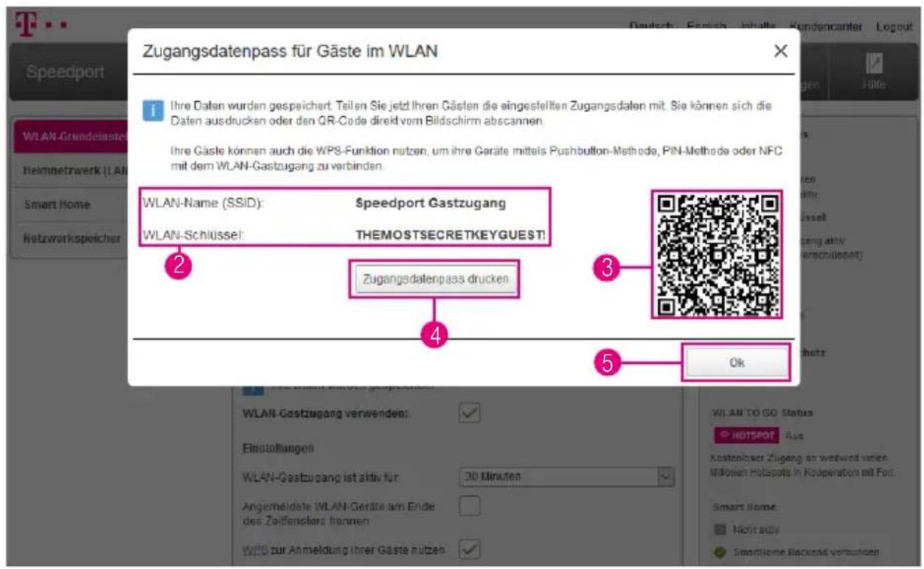Close the Zugangsdatenpass dialog with X

[780, 51]
